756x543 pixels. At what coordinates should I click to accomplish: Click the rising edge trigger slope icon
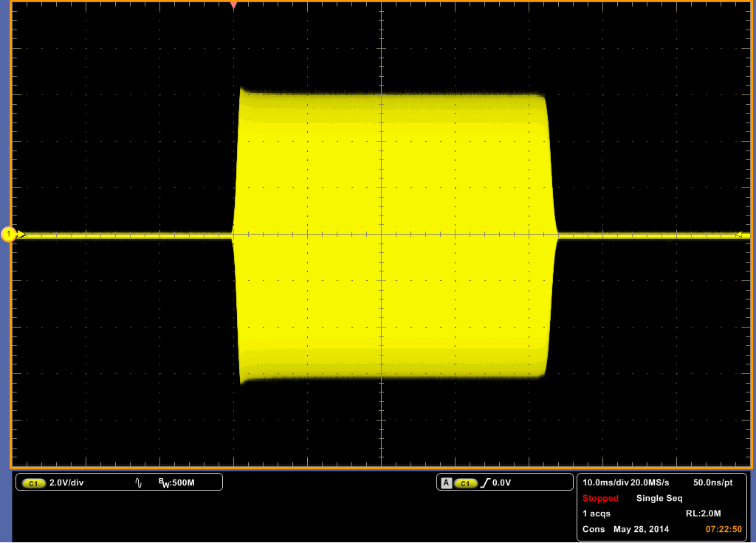485,483
